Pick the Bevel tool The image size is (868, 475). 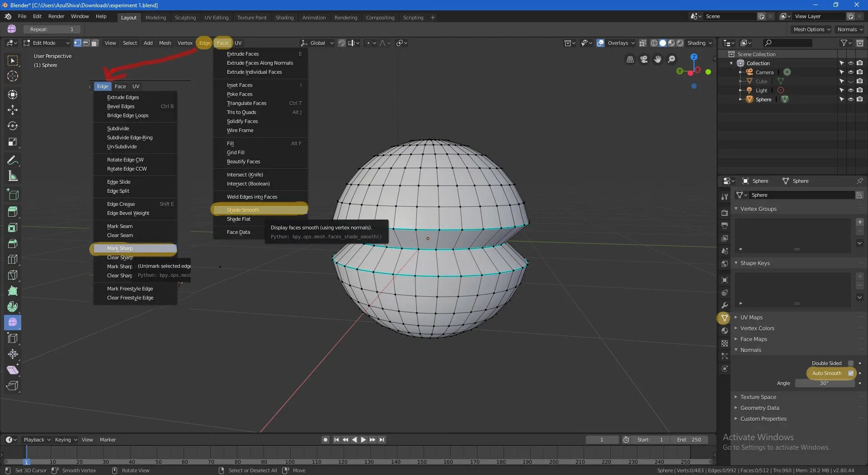tap(13, 243)
